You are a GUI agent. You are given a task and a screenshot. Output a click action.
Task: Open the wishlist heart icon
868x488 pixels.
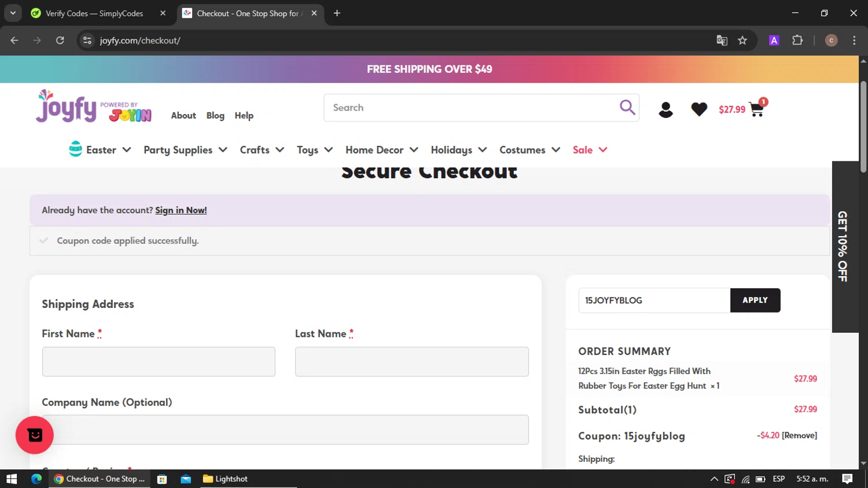[699, 109]
